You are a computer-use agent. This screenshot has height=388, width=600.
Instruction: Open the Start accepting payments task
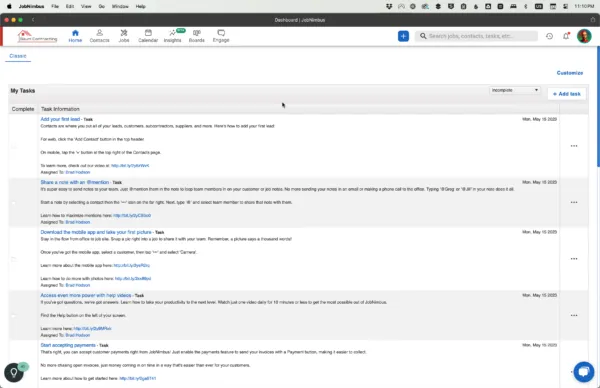click(68, 345)
